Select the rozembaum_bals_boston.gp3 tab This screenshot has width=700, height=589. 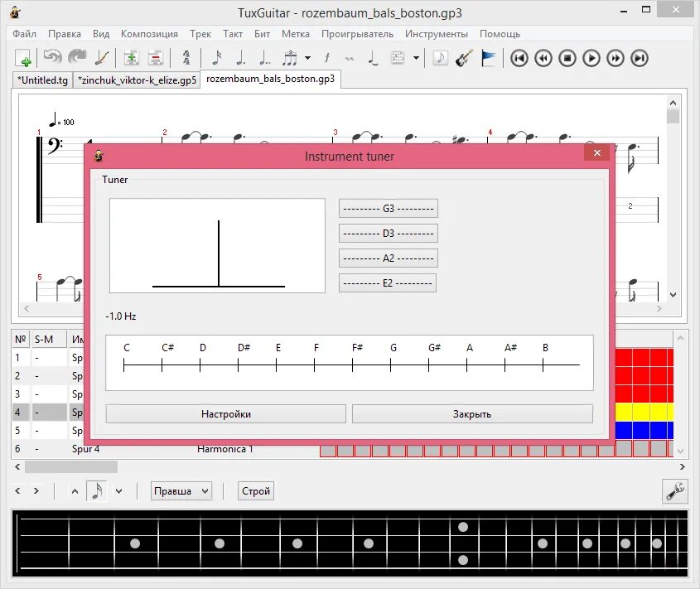click(x=271, y=79)
